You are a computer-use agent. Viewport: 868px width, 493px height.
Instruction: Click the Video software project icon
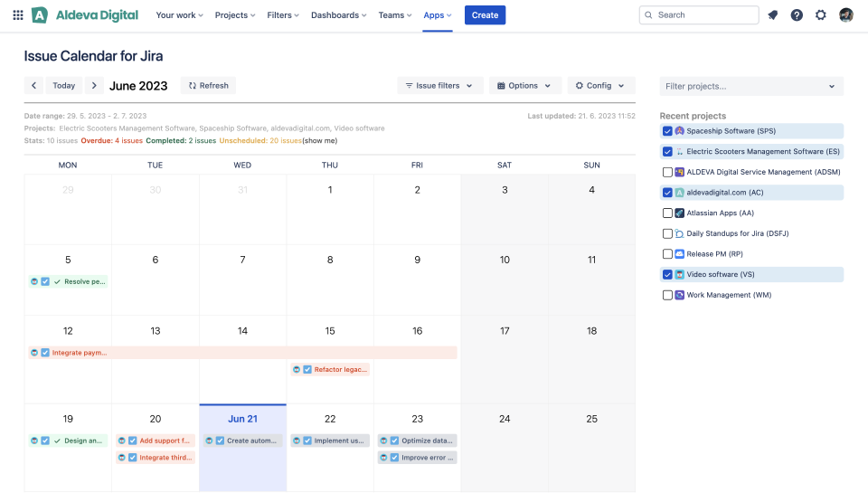point(679,274)
